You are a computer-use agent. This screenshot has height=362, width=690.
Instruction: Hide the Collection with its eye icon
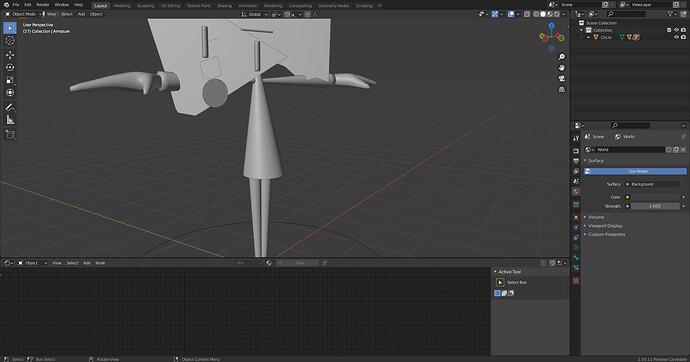point(676,30)
